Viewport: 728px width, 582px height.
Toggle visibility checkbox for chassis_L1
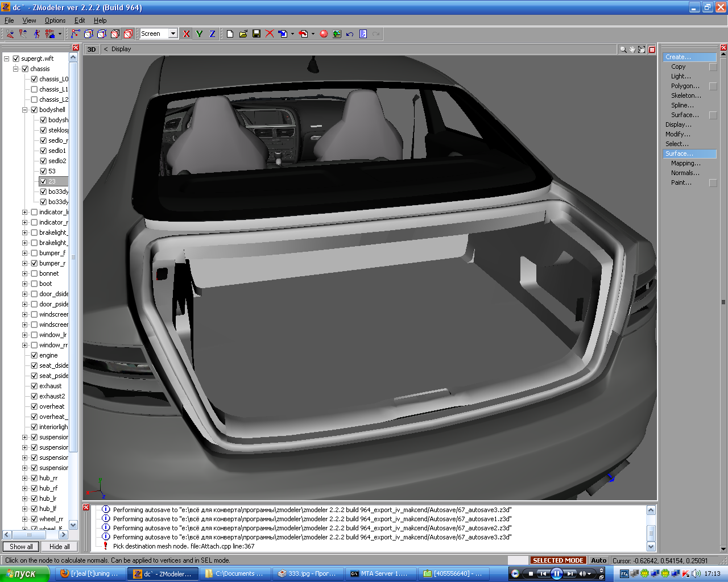coord(34,89)
